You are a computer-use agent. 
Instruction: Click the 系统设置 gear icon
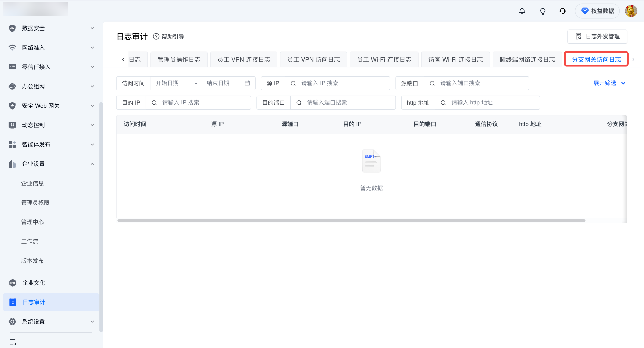(x=12, y=322)
